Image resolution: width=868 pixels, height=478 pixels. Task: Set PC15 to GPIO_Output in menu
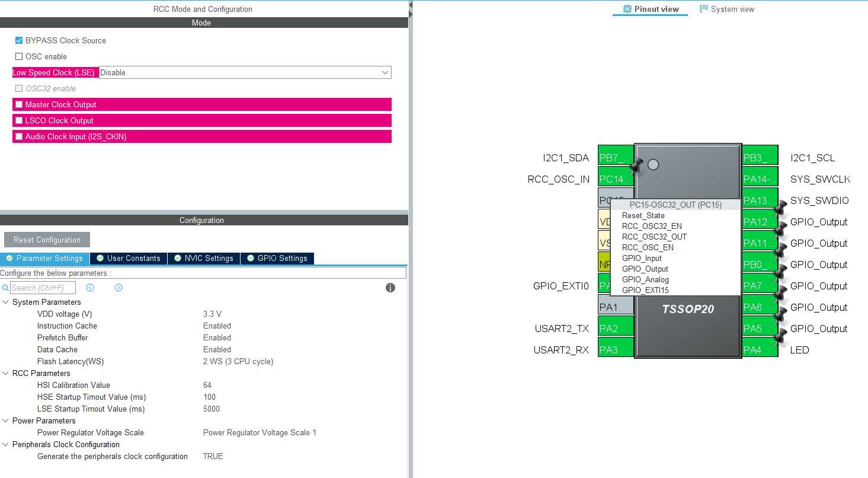[x=645, y=269]
